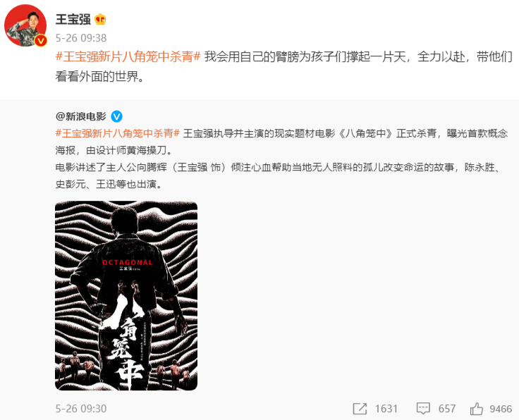Viewport: 519px width, 420px height.
Task: Open the original post timestamp 5-26 09:30
Action: pyautogui.click(x=81, y=409)
